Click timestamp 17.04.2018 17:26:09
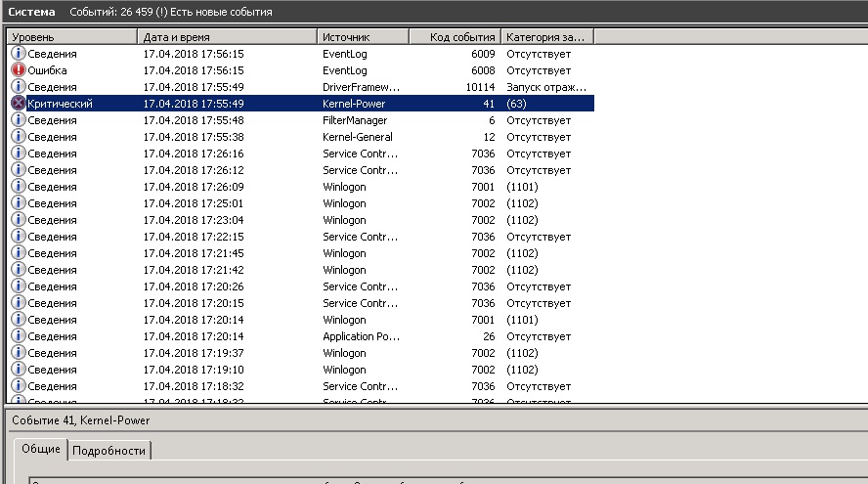Viewport: 868px width, 484px height. (x=194, y=187)
